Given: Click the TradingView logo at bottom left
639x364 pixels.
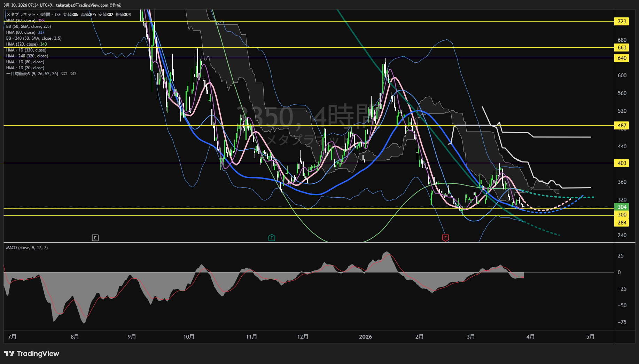Looking at the screenshot, I should point(32,354).
